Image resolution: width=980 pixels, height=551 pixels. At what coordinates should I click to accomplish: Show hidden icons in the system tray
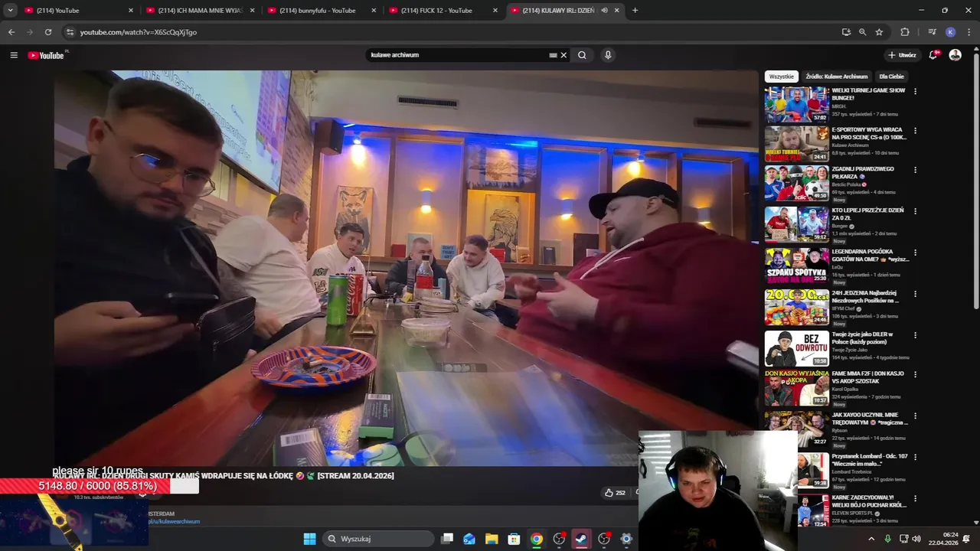coord(871,539)
